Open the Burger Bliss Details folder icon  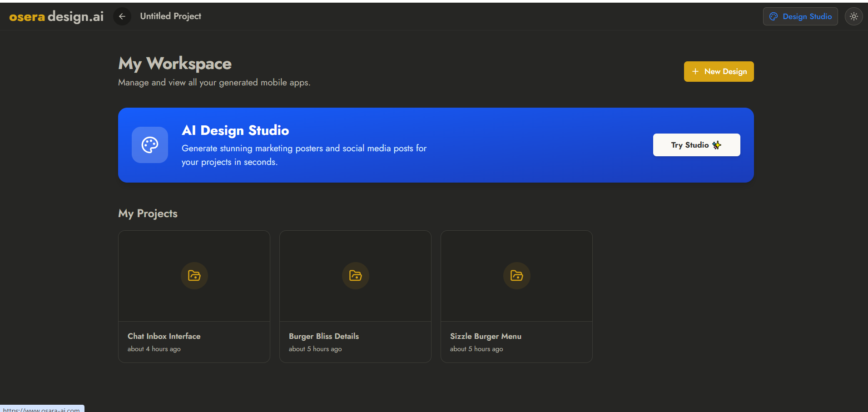click(x=356, y=276)
